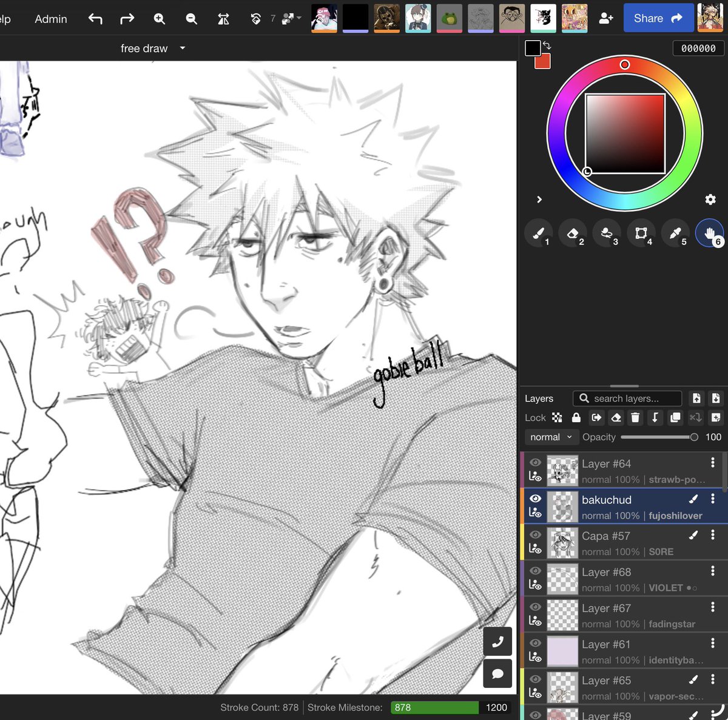Screen dimensions: 728x720
Task: Duplicate the layer icon
Action: point(675,417)
